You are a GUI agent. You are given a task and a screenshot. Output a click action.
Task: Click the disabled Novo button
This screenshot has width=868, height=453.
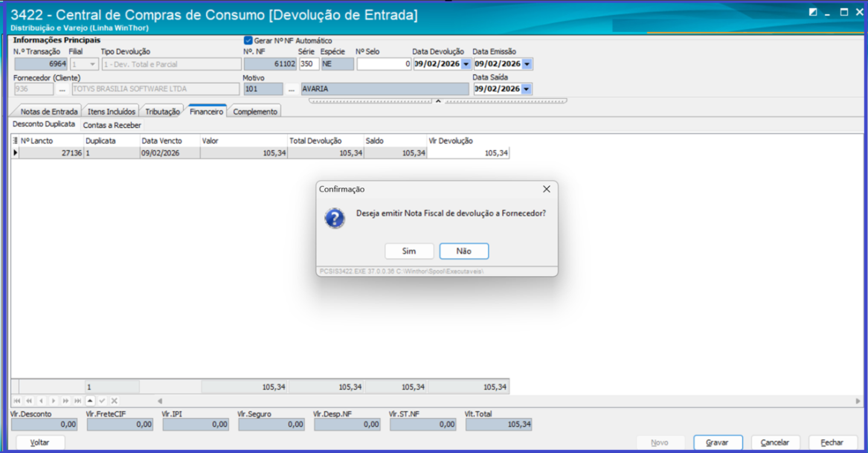click(660, 443)
